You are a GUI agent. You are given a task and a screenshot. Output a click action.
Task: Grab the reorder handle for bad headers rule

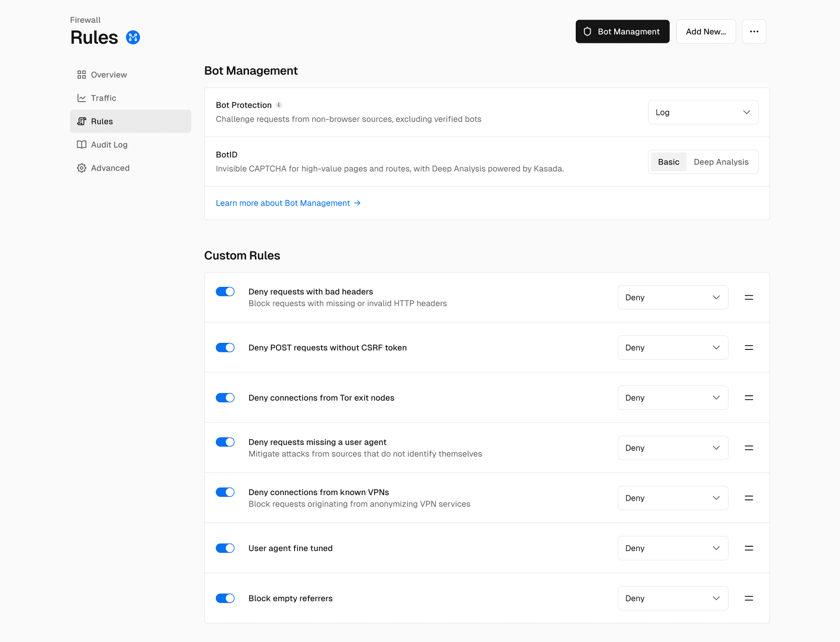749,297
